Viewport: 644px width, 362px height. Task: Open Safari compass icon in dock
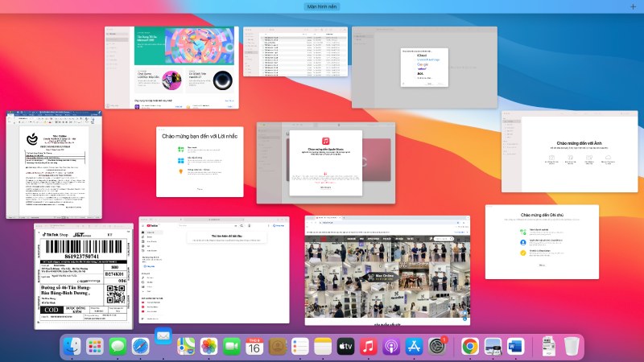[x=140, y=347]
